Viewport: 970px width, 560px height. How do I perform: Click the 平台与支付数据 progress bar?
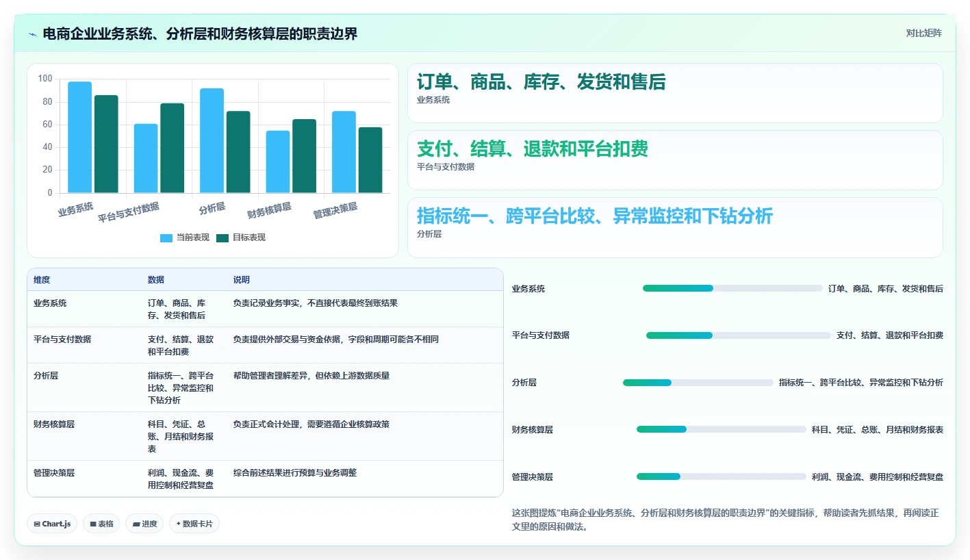point(739,335)
